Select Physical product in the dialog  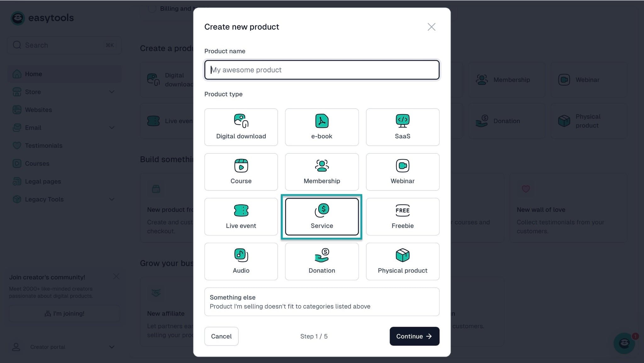tap(402, 261)
